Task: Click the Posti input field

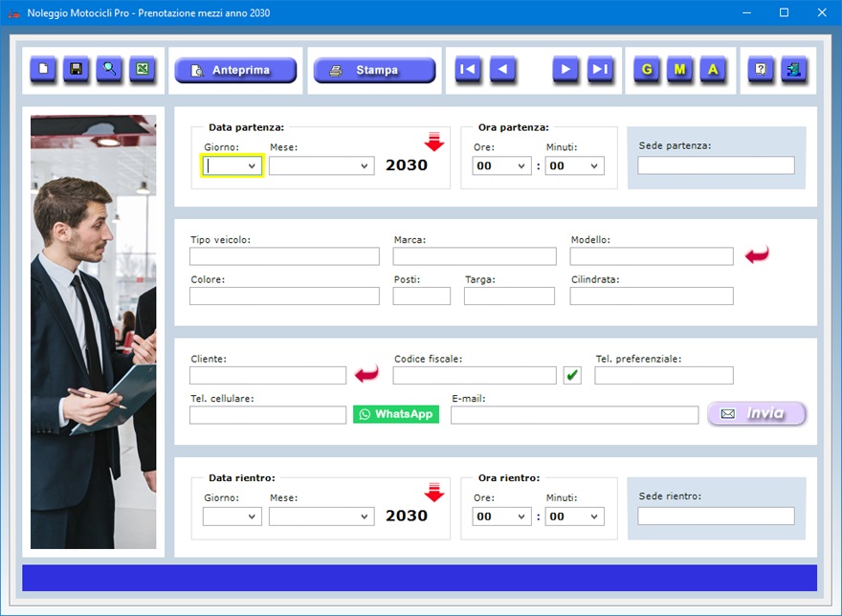Action: point(422,296)
